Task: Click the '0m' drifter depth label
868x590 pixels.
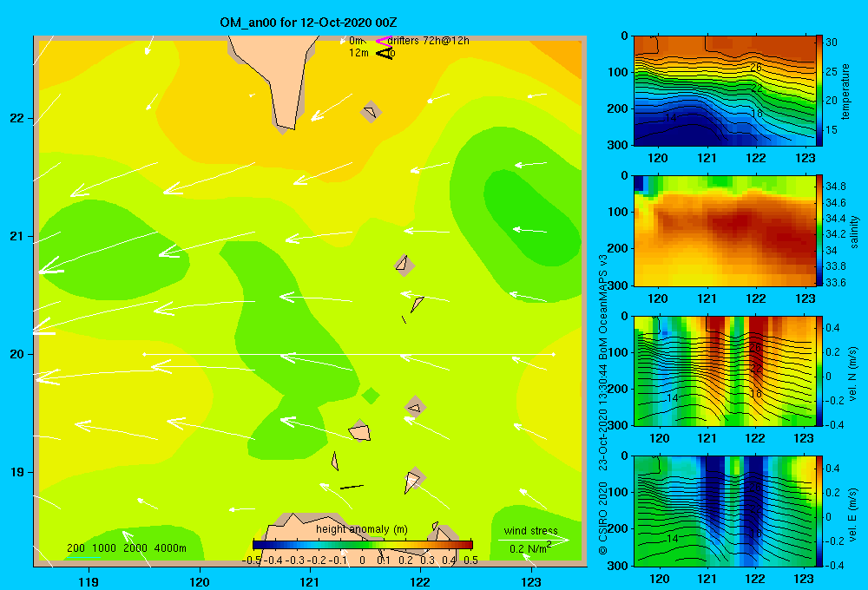Action: (356, 41)
